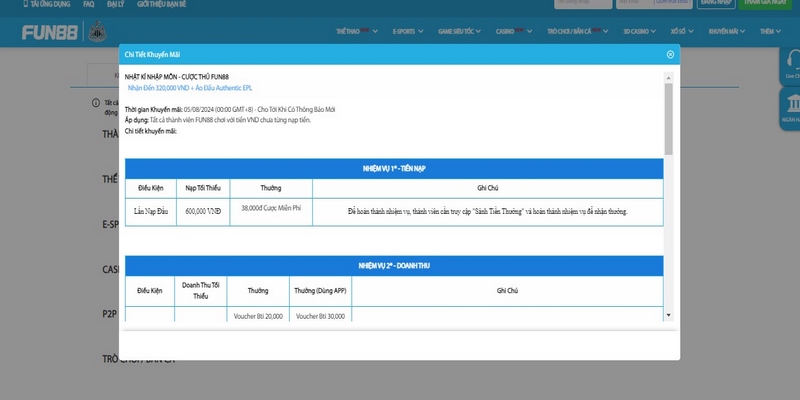Click 'Nhận Đến 320,000 VND + Áo Đấu Authentic EPL'

click(190, 88)
